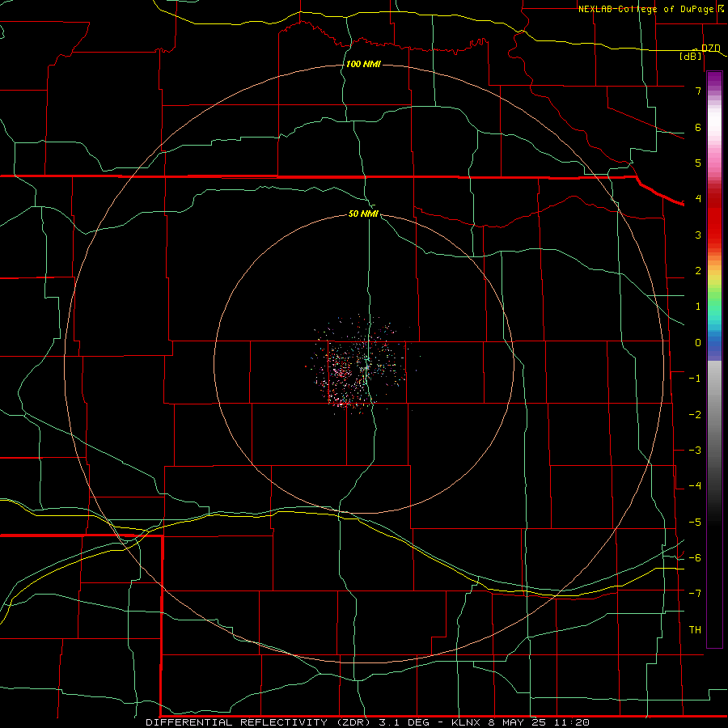728x728 pixels.
Task: Click the 4 value on the color scale
Action: pos(698,199)
